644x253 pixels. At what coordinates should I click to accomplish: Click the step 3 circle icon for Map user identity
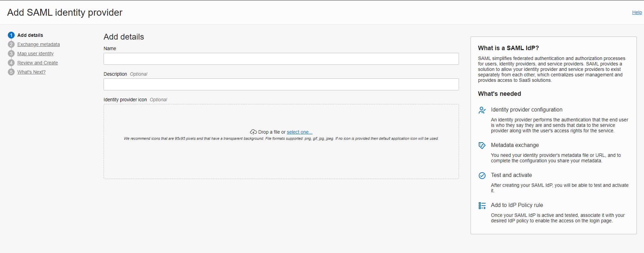coord(11,54)
